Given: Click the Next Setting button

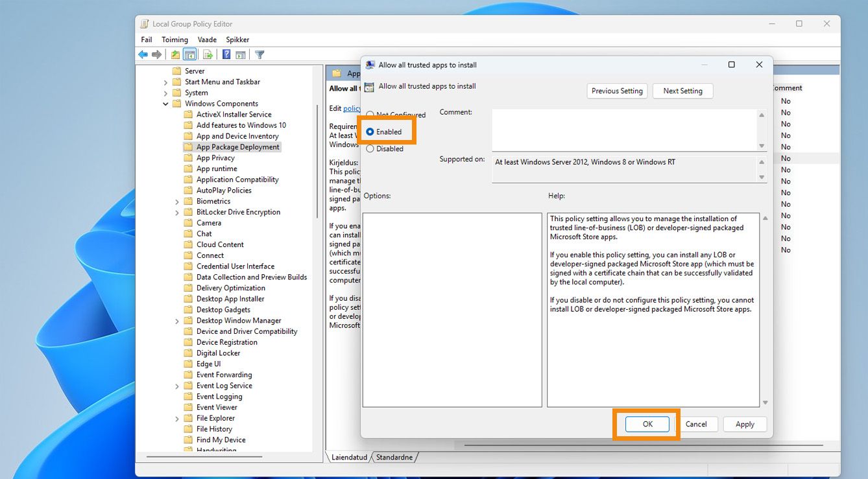Looking at the screenshot, I should coord(682,91).
